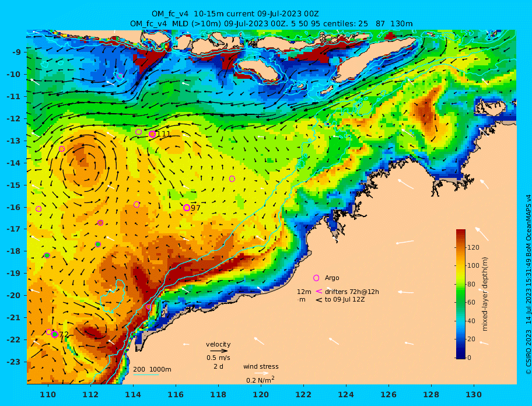Select the Argo circle near 16°S 109.5°E
The width and height of the screenshot is (532, 406).
(x=38, y=209)
